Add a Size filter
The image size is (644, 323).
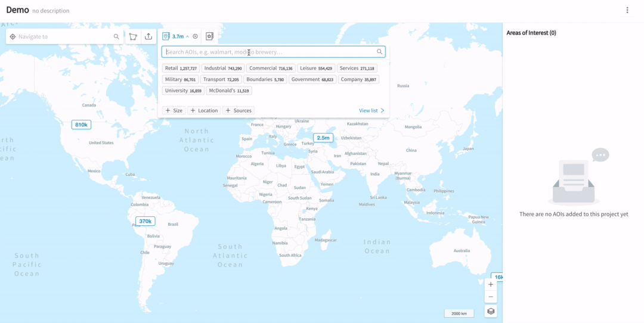pos(174,110)
